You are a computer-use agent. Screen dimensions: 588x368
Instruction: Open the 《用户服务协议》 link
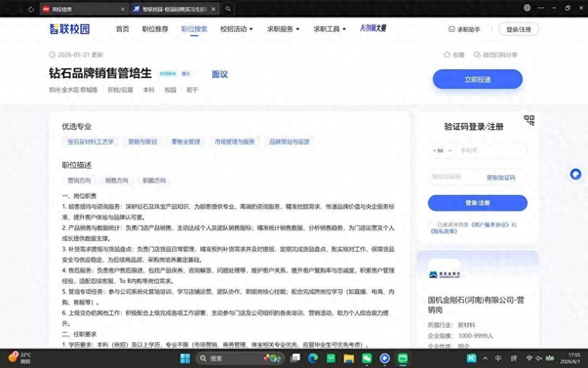[x=490, y=225]
